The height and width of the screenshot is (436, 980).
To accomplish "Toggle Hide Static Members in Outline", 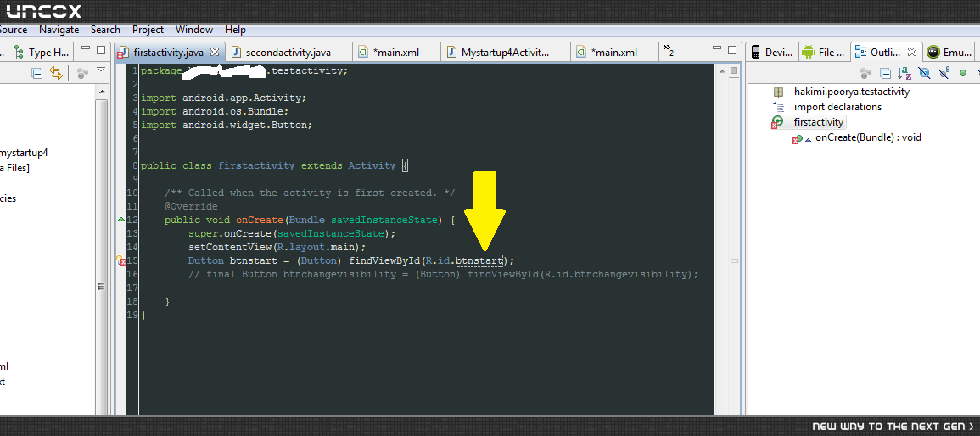I will coord(944,72).
